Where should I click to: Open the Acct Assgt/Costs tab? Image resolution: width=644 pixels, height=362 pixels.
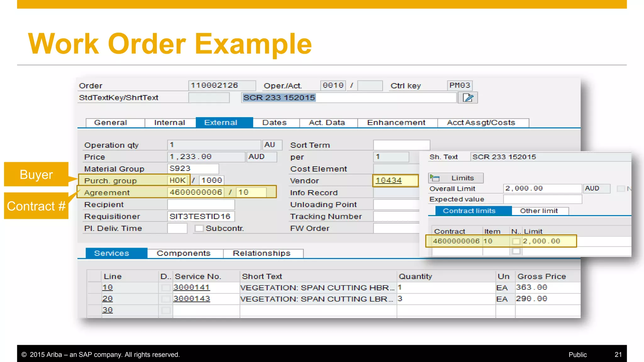[483, 123]
